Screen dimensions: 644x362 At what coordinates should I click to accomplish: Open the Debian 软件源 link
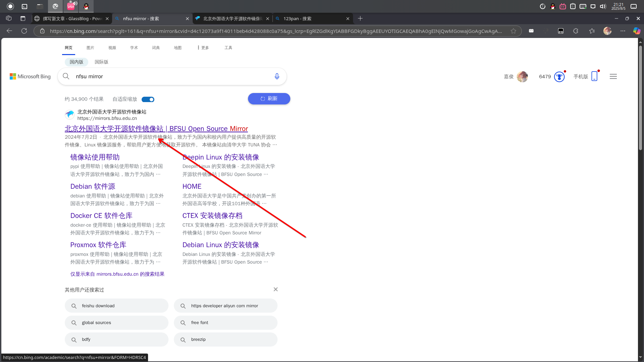tap(93, 186)
